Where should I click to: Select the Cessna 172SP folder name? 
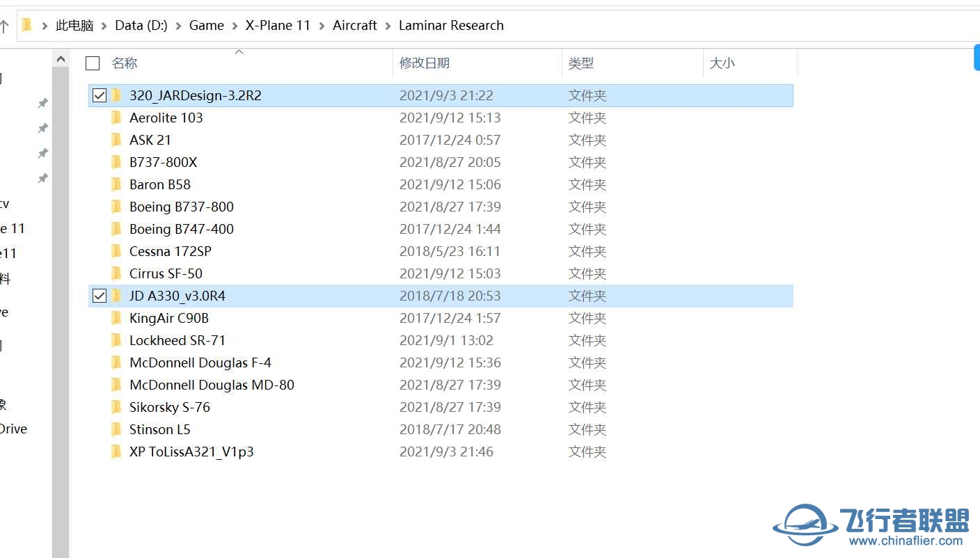click(x=171, y=251)
